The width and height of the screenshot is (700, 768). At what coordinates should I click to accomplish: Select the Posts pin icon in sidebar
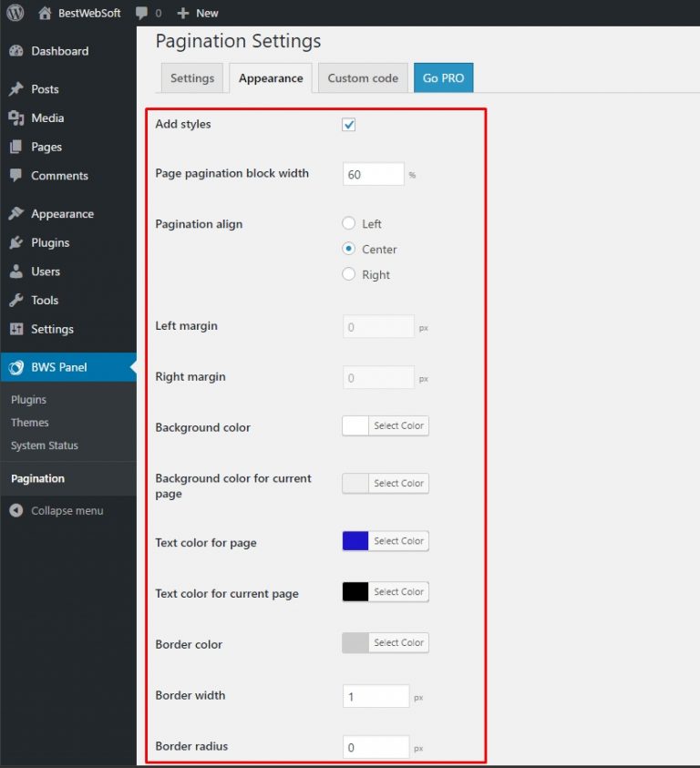click(15, 89)
